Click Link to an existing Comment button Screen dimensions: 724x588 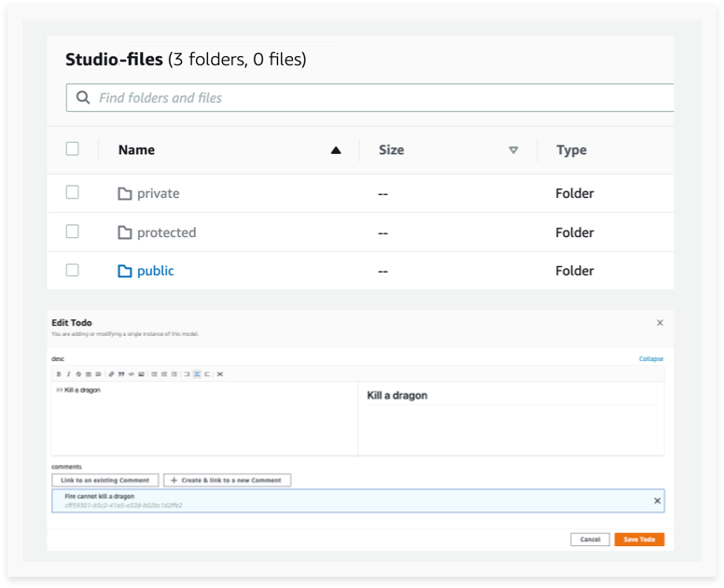click(105, 480)
